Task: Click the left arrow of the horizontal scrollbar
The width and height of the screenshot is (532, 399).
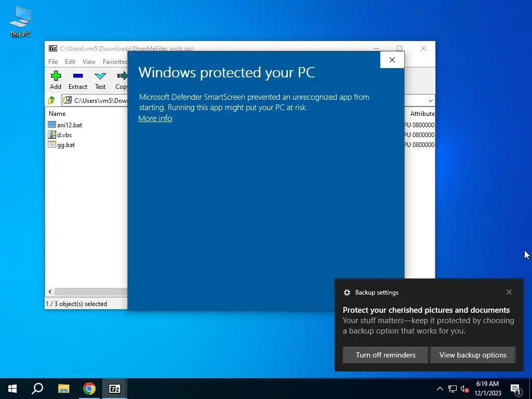Action: click(50, 291)
